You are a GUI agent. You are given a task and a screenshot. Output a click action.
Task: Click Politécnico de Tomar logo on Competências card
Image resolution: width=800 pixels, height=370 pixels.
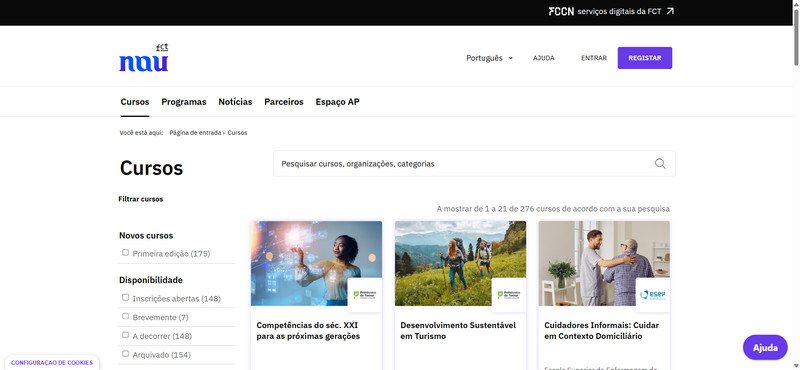[364, 294]
